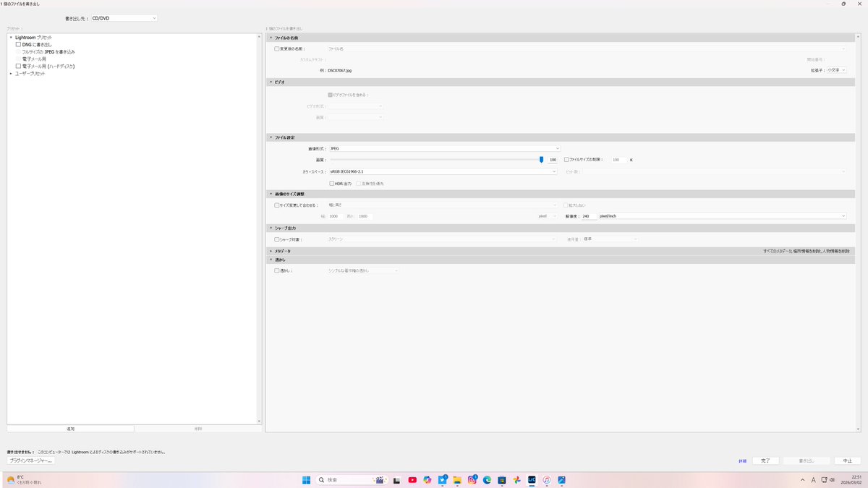Image resolution: width=868 pixels, height=488 pixels.
Task: Click the 画質 value field showing 100
Action: (553, 160)
